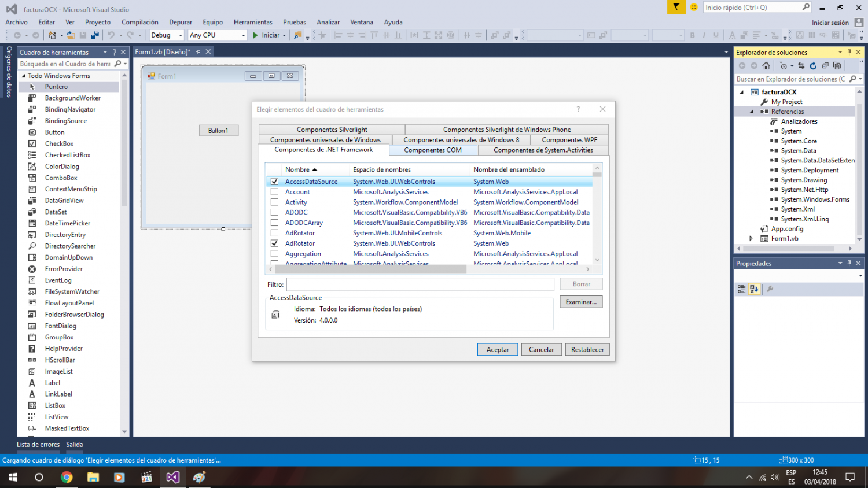Open the Explorador de soluciones window menu arrow

[840, 52]
